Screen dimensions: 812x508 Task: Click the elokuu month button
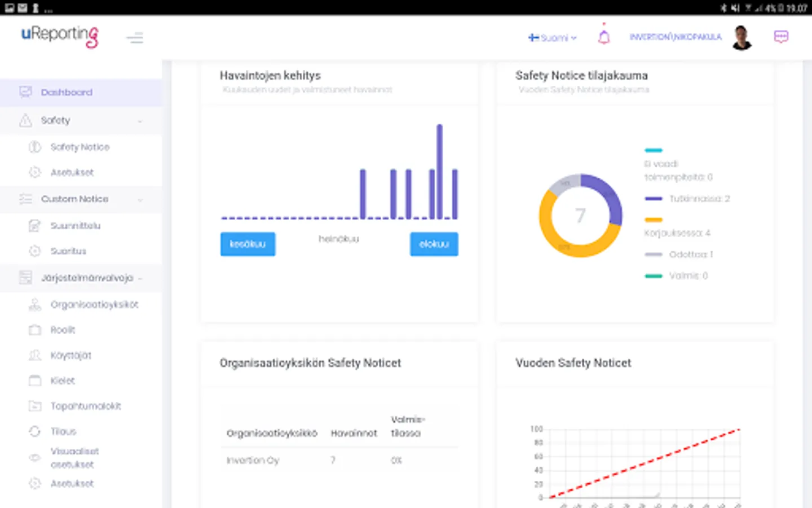coord(434,244)
